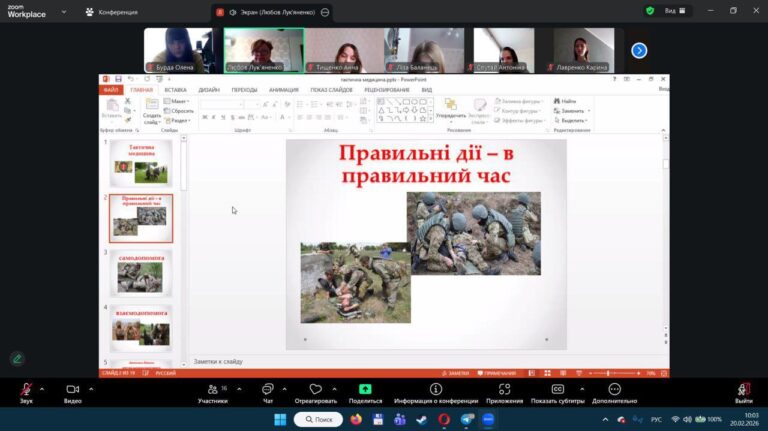Viewport: 768px width, 431px height.
Task: Open screen share options ellipsis in banner
Action: tap(326, 12)
